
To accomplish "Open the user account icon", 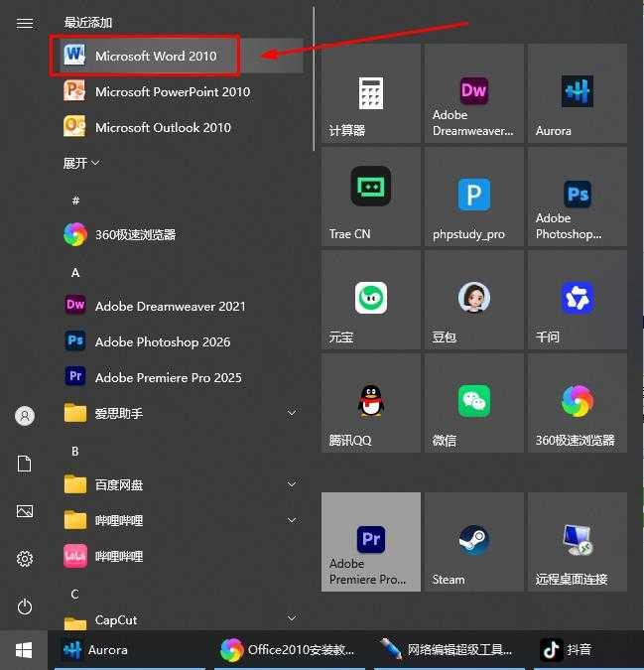I will (x=25, y=416).
